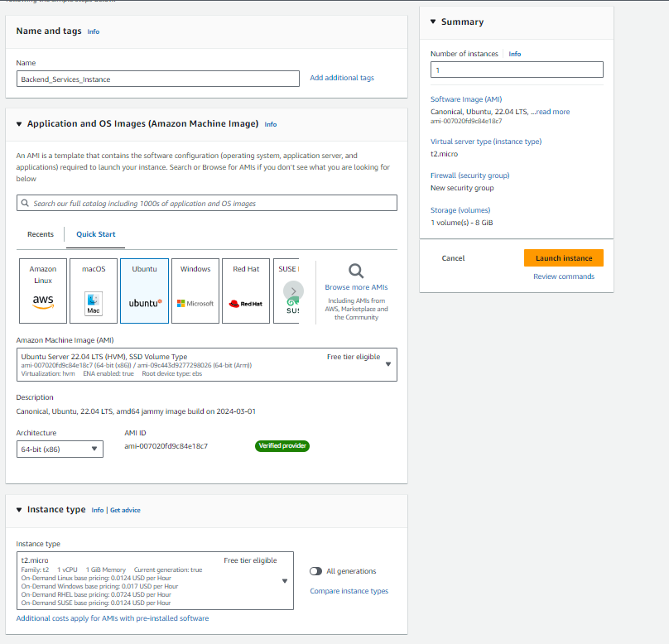This screenshot has height=644, width=669.
Task: Click the 'New security group' text
Action: click(462, 188)
